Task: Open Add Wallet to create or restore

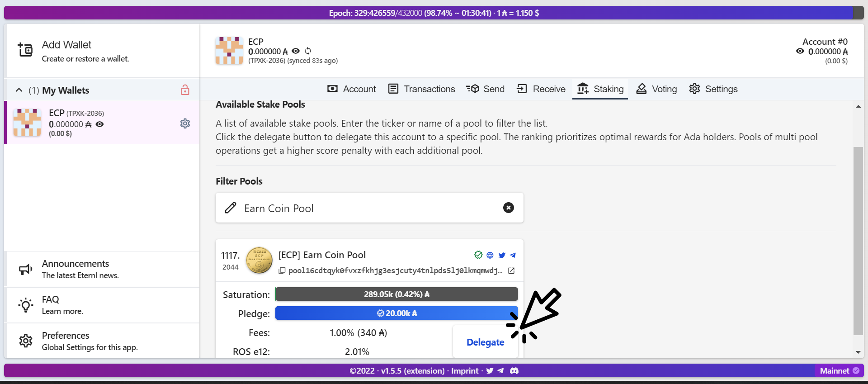Action: coord(102,51)
